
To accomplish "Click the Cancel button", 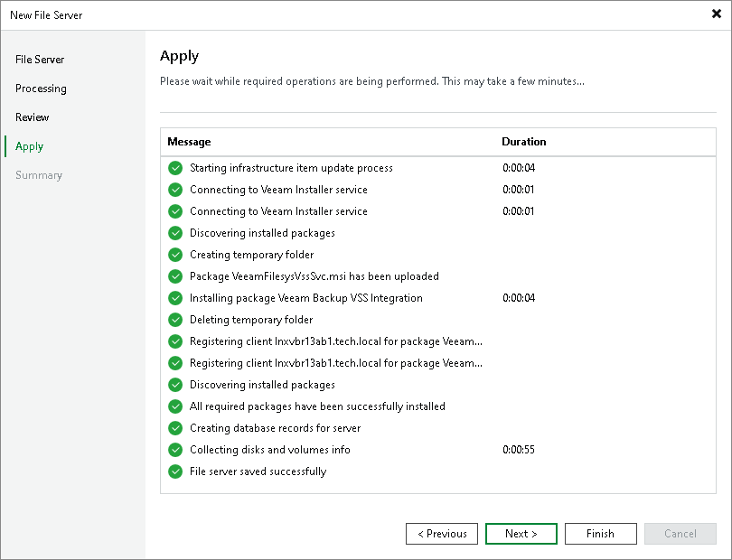I will pos(680,534).
